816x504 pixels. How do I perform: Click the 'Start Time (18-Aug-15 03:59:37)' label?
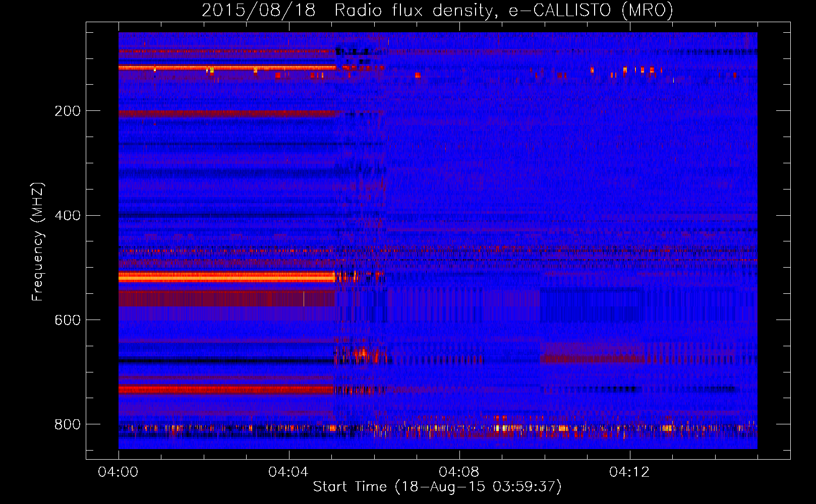coord(437,487)
